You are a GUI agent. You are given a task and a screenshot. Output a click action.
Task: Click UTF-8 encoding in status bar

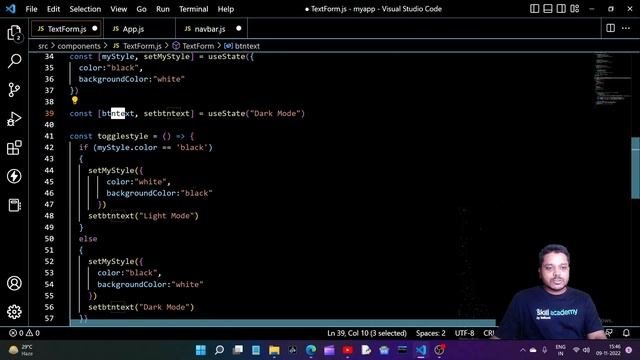pyautogui.click(x=464, y=333)
